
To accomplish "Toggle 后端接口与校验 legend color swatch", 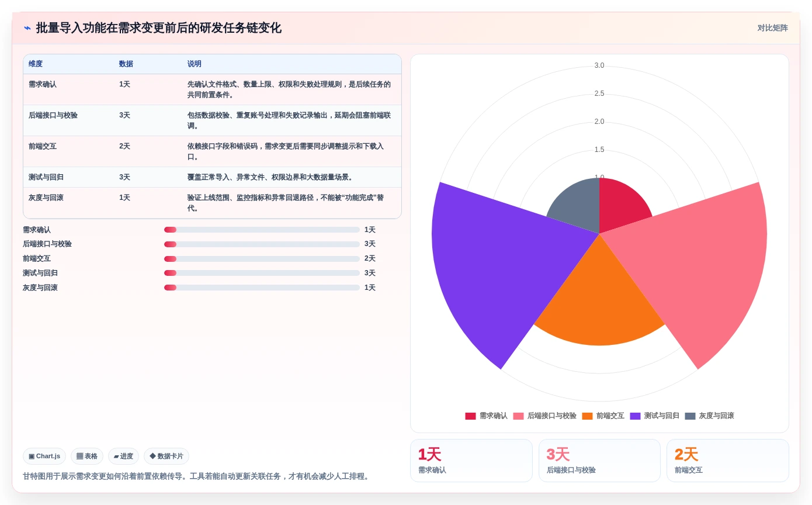I will (518, 416).
